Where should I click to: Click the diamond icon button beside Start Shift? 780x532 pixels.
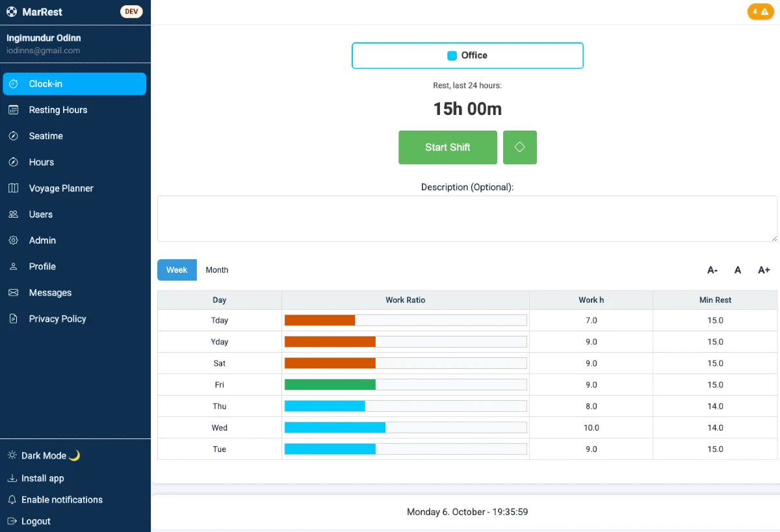coord(519,147)
